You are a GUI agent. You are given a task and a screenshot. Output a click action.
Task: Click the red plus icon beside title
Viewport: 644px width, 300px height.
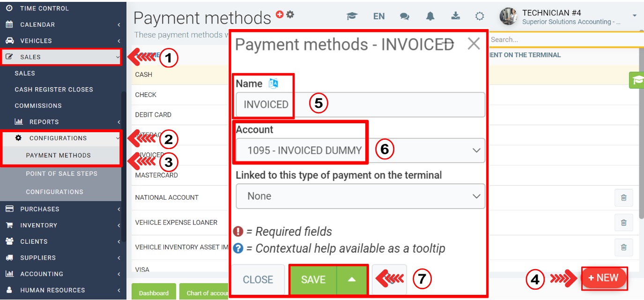click(280, 15)
